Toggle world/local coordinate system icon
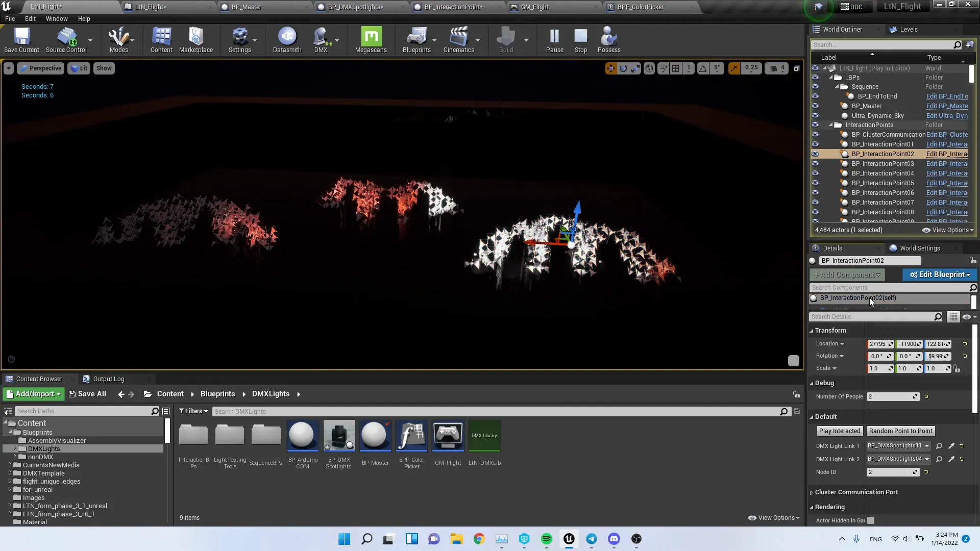 click(x=649, y=68)
